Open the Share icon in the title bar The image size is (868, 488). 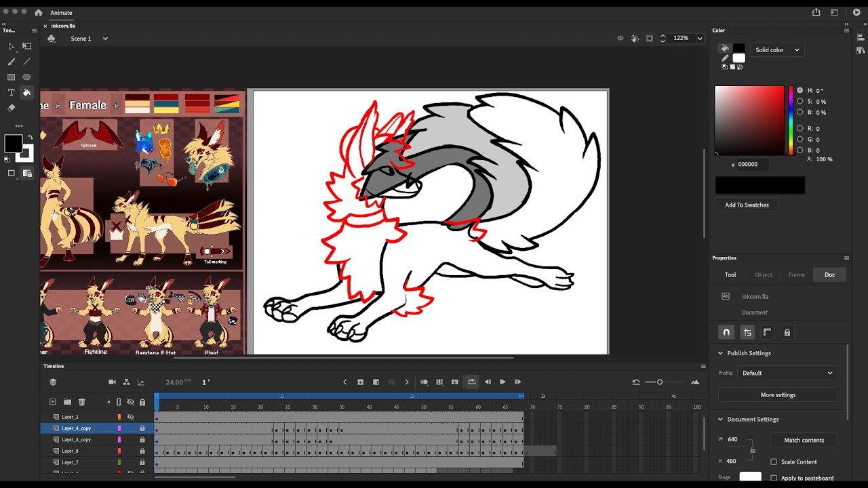click(x=816, y=12)
